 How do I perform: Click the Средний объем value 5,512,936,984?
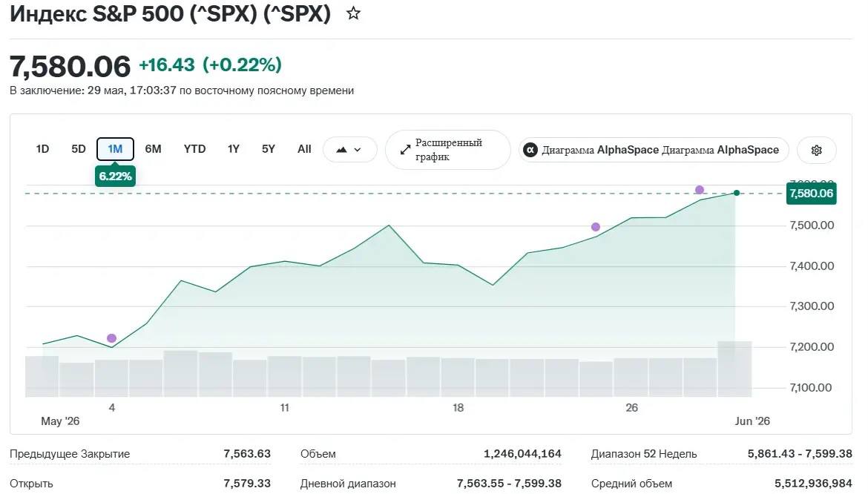click(813, 484)
